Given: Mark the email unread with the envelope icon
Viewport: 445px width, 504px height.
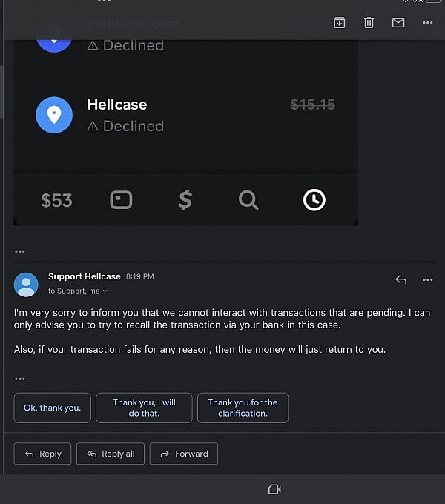Looking at the screenshot, I should tap(398, 23).
